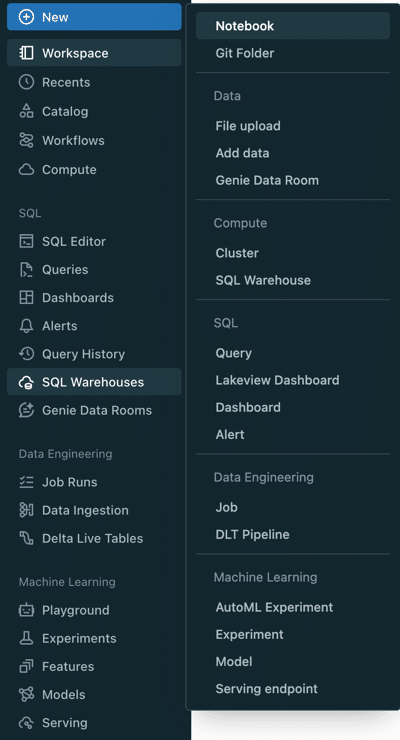Open the Models icon in sidebar
This screenshot has width=400, height=740.
(26, 694)
